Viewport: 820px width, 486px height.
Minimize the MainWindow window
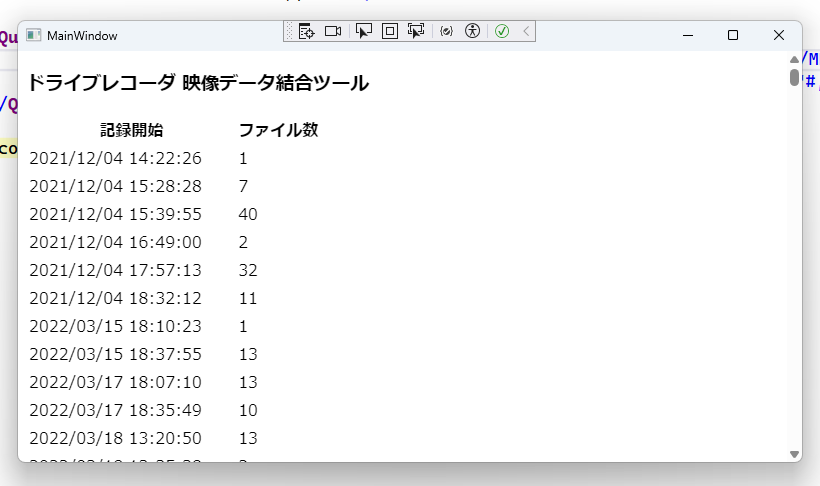coord(688,35)
